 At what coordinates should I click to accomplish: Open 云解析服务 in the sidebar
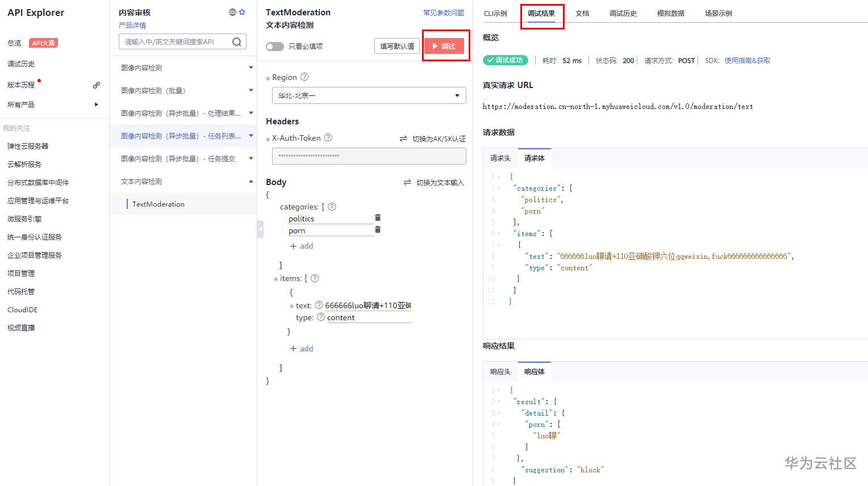pos(24,164)
